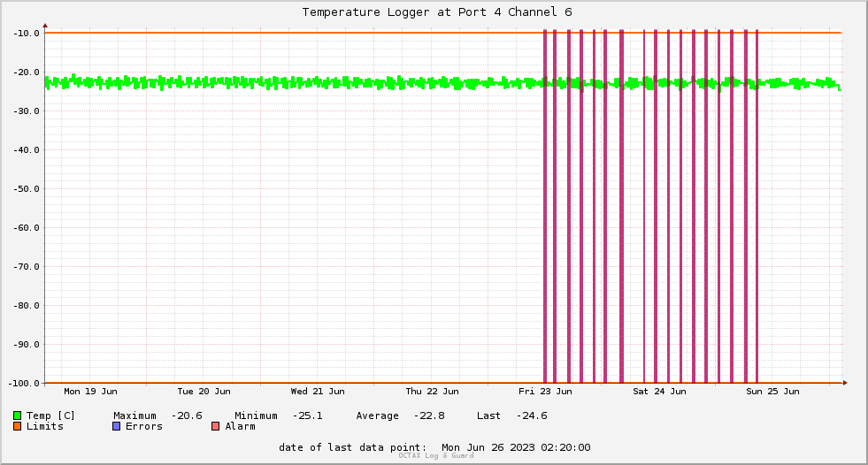Viewport: 868px width, 465px height.
Task: Click the -90.0 y-axis label
Action: point(27,345)
